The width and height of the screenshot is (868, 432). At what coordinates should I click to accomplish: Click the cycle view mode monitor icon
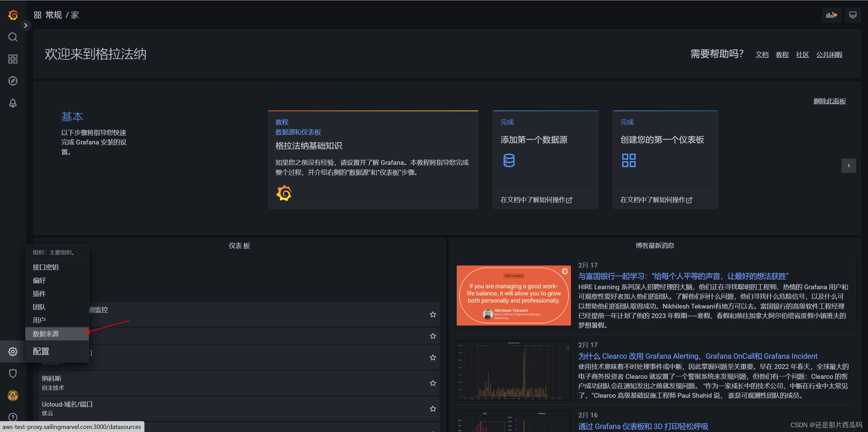[x=853, y=15]
